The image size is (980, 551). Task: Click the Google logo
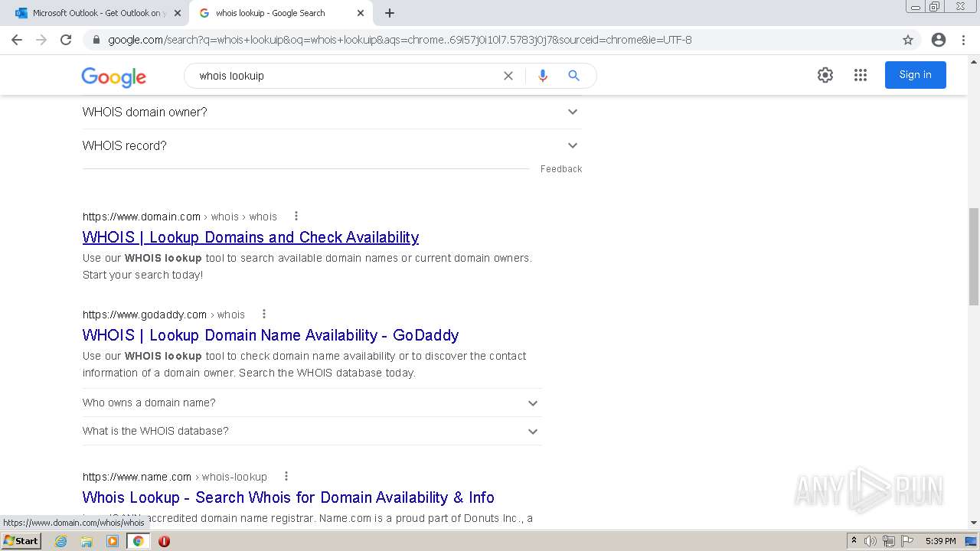pos(113,77)
